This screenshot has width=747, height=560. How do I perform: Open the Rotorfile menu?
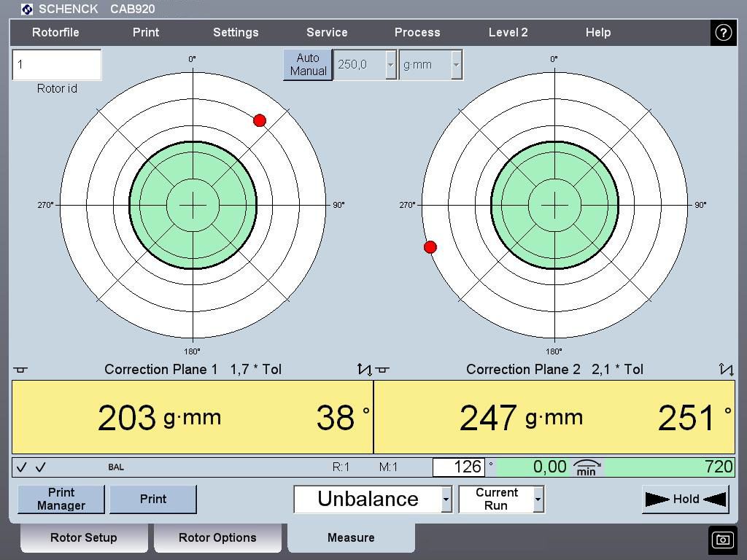tap(55, 33)
